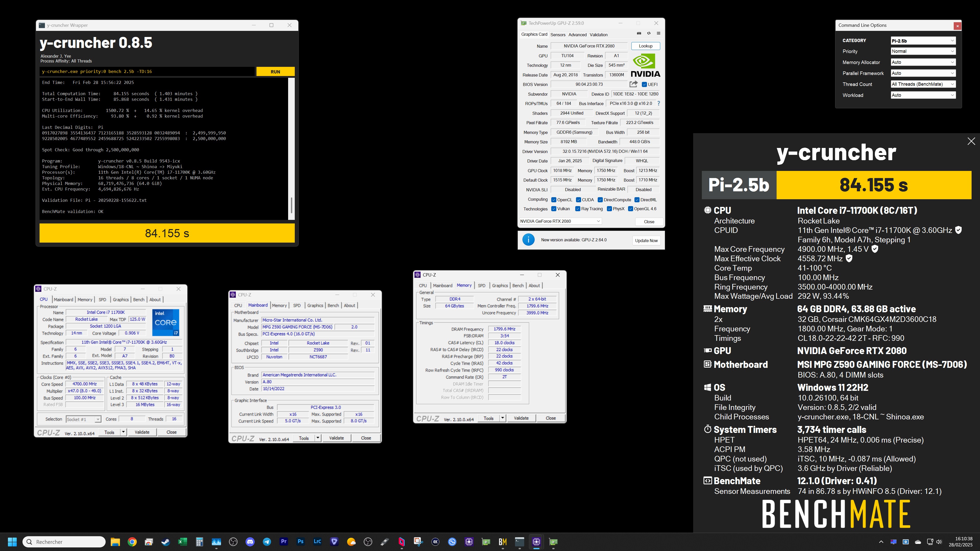Click the OneDrive cloud tray icon
Viewport: 980px width, 551px height.
pos(918,542)
